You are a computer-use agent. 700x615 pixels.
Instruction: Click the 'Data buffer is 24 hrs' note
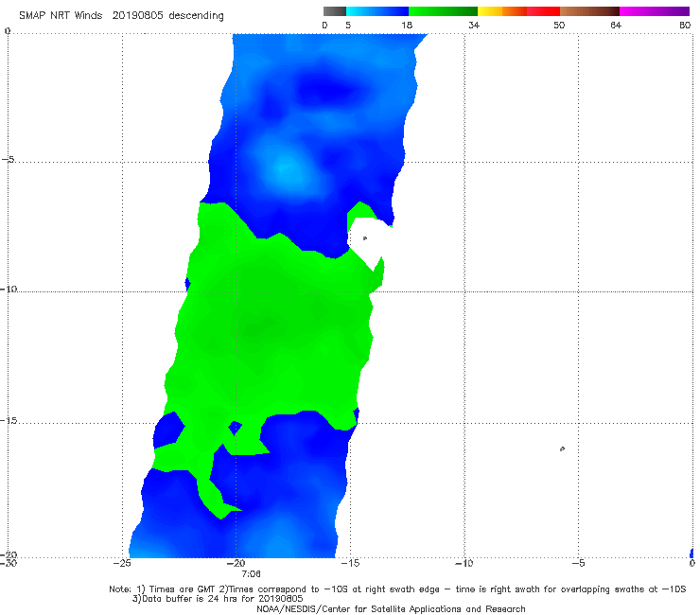click(218, 599)
